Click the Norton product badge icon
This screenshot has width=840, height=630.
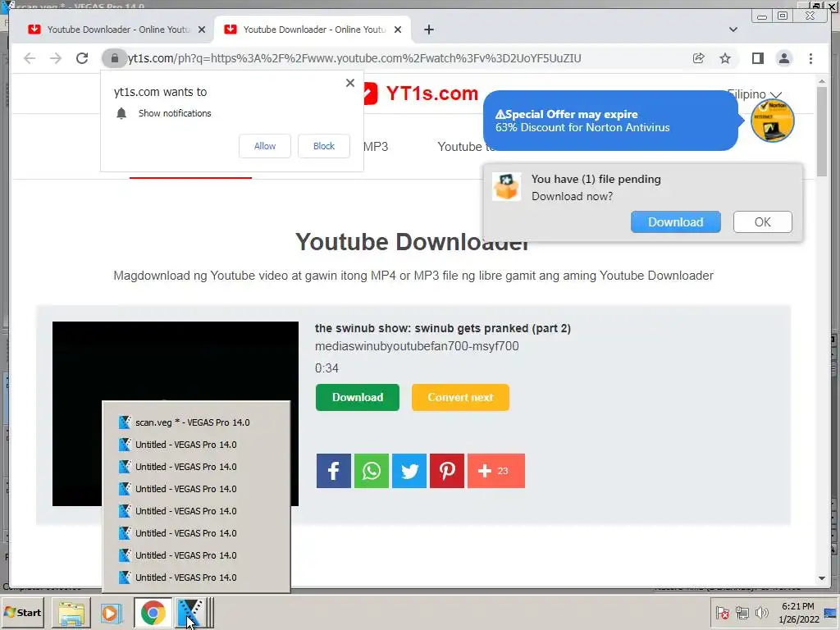[772, 121]
